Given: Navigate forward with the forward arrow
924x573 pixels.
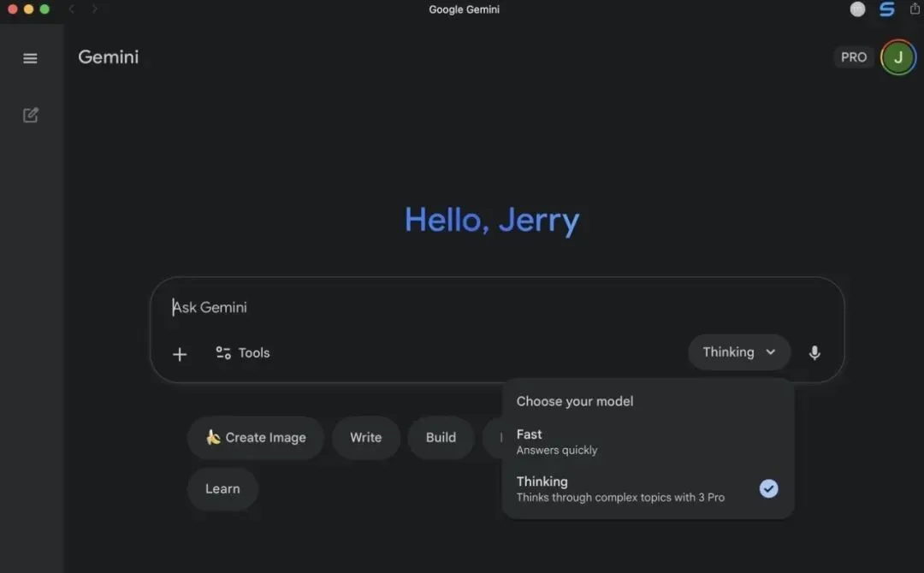Looking at the screenshot, I should click(94, 9).
